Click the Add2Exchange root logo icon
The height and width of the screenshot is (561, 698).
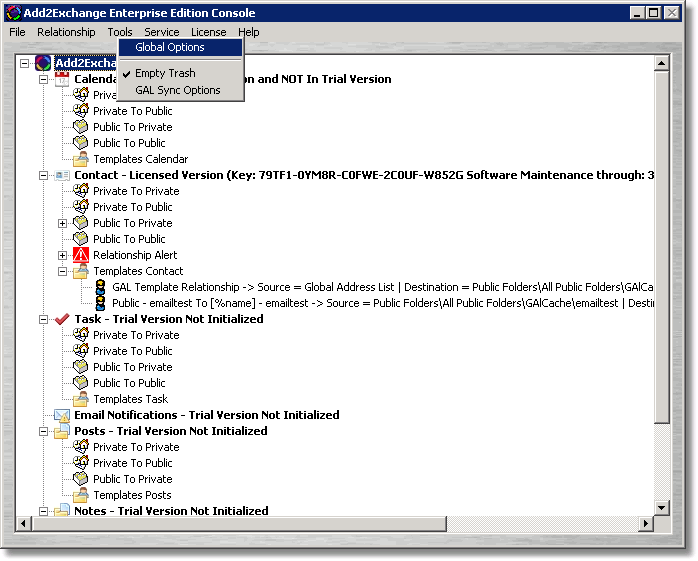click(x=43, y=63)
